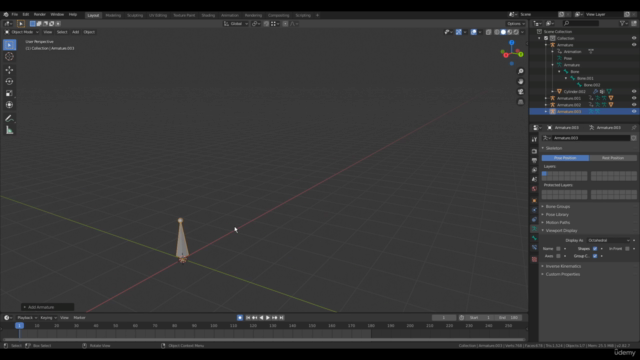Expand the Pose Library panel

(x=557, y=215)
